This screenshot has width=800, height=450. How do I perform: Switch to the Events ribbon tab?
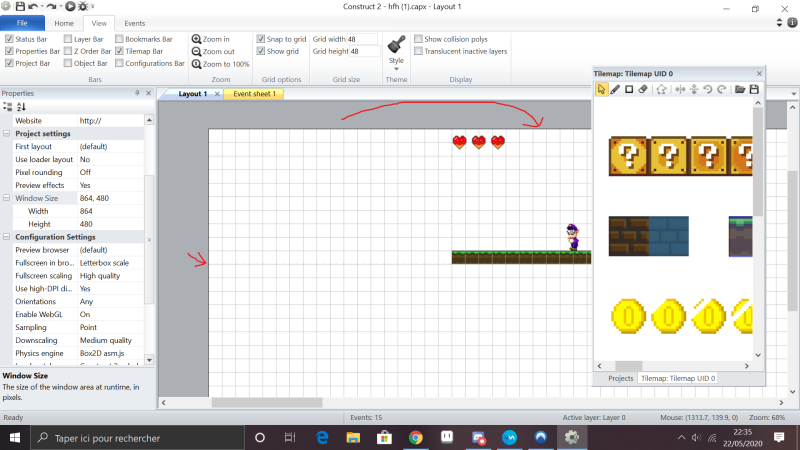[x=135, y=23]
